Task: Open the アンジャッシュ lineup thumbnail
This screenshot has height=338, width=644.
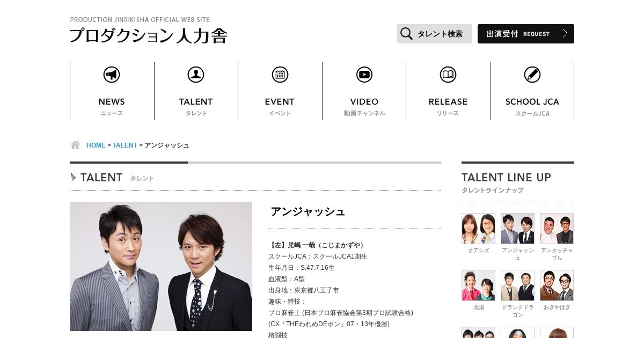Action: tap(517, 229)
